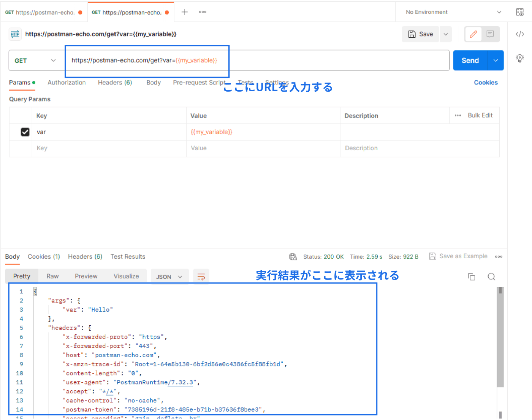Image resolution: width=532 pixels, height=420 pixels.
Task: Click the var key cell
Action: tap(109, 132)
